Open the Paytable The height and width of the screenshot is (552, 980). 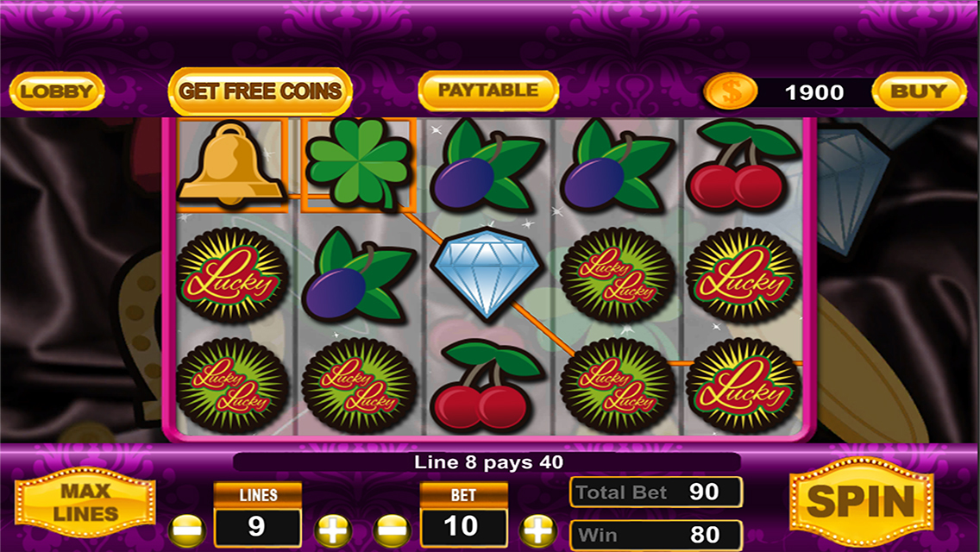488,91
